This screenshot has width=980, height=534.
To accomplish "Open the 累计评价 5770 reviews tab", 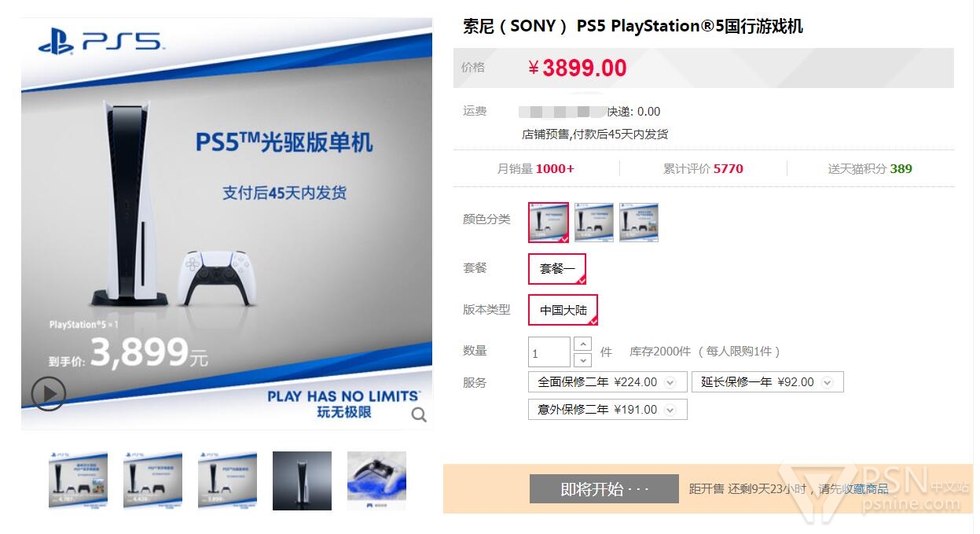I will [703, 168].
